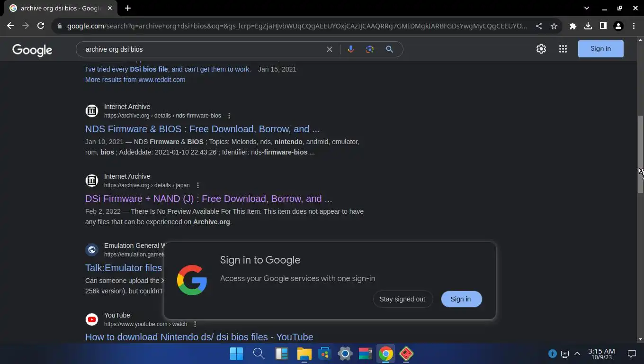This screenshot has width=644, height=364.
Task: Click the I've tried every DSi bios file snippet
Action: tap(168, 69)
